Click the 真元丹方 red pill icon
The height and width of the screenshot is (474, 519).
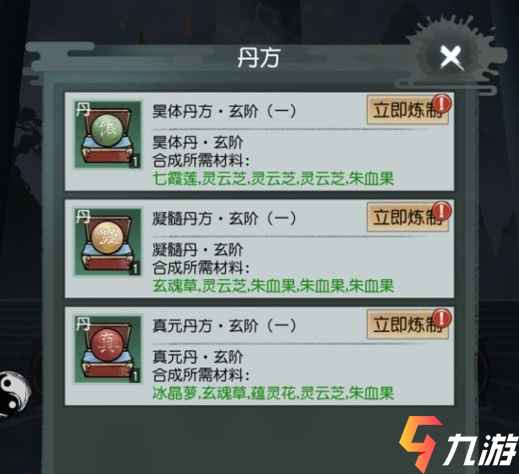pyautogui.click(x=108, y=350)
